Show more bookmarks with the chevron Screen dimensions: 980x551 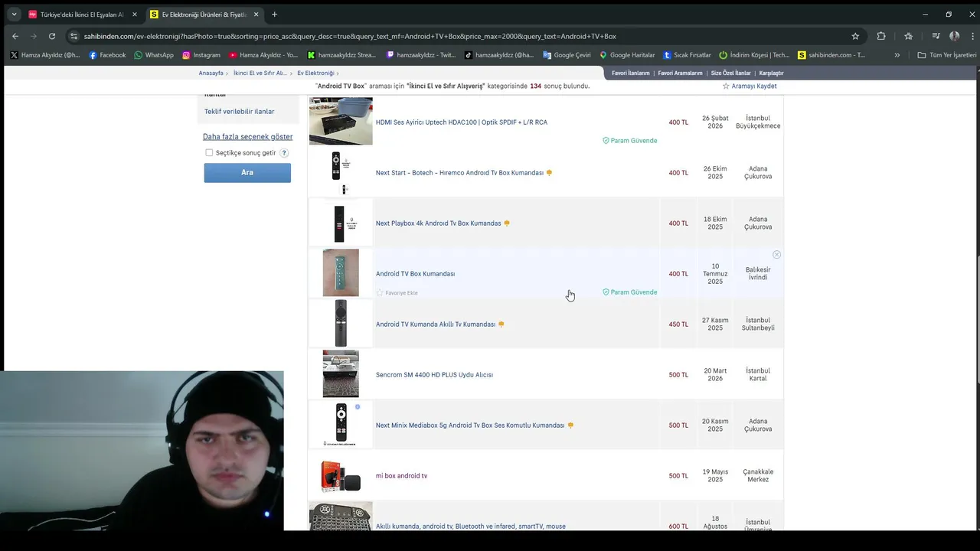point(897,55)
